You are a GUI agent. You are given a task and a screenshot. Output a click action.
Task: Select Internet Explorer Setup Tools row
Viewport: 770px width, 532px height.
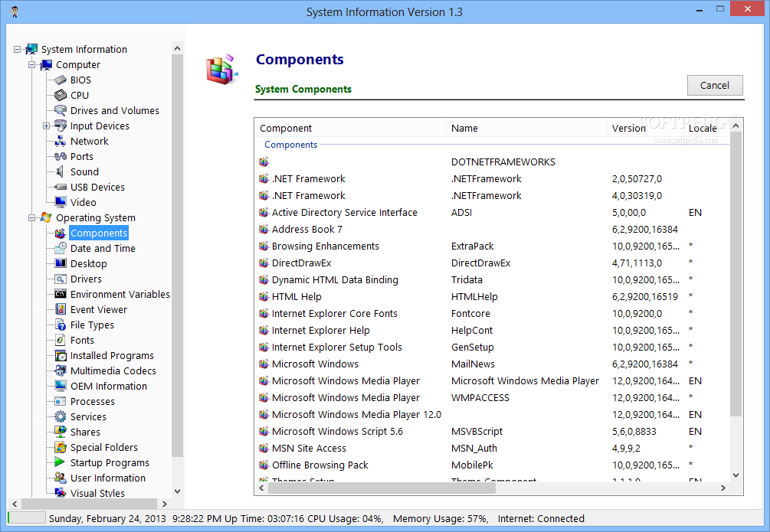493,348
